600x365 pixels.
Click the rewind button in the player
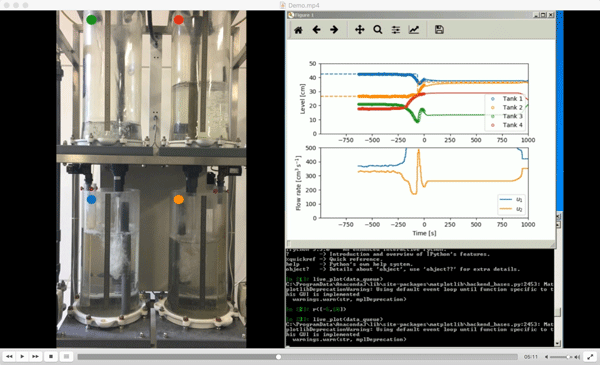click(x=9, y=357)
